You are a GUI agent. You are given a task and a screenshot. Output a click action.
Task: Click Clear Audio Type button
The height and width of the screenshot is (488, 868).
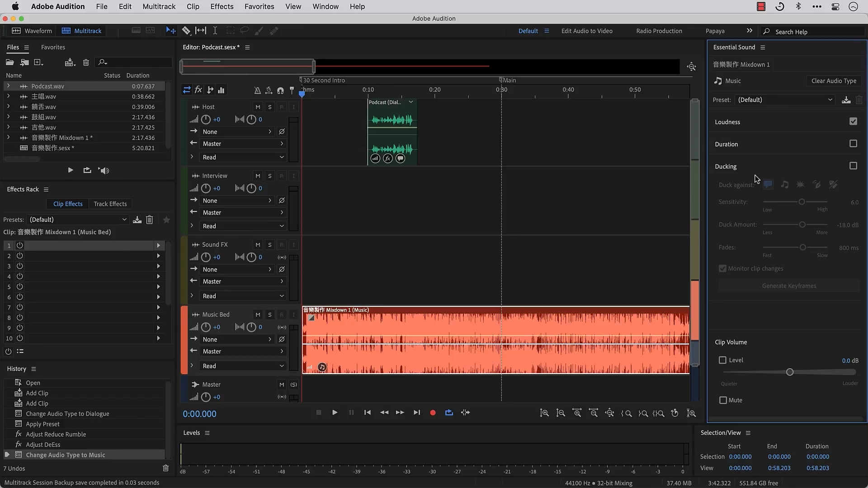(x=833, y=81)
